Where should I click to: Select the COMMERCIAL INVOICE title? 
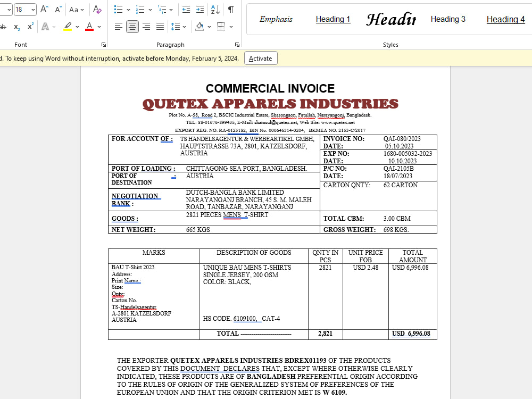pos(270,88)
